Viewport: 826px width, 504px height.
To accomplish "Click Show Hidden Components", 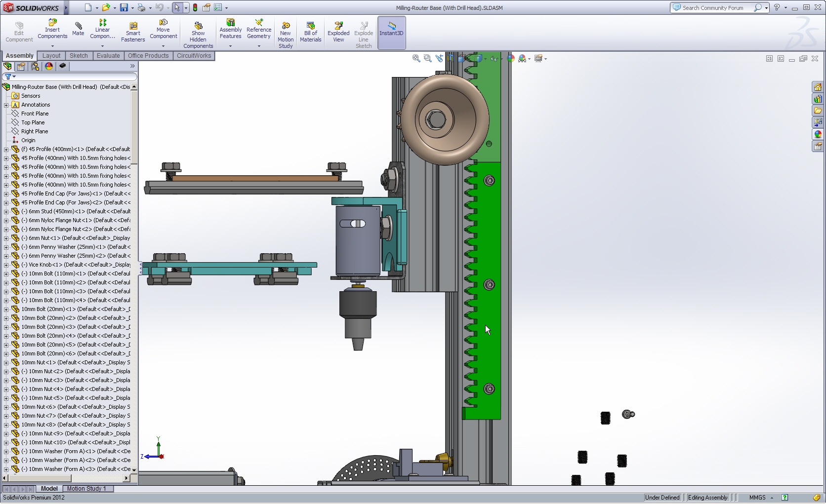I will (198, 35).
